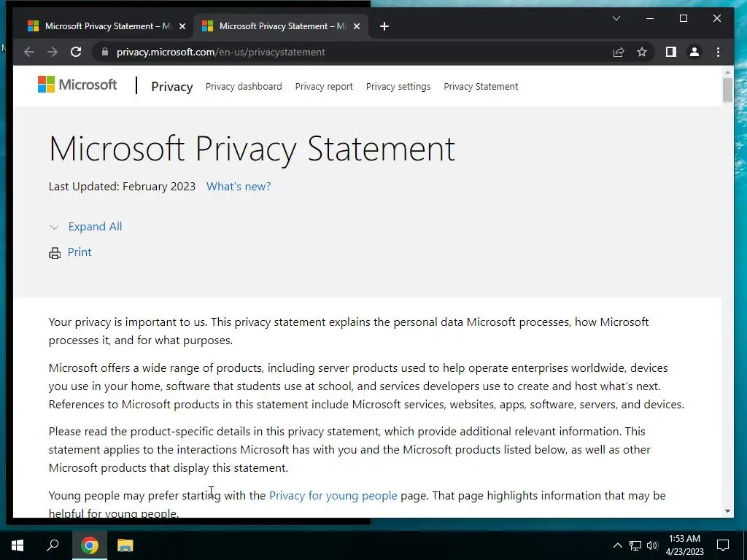The height and width of the screenshot is (560, 747).
Task: Go back using the browser back arrow
Action: [x=29, y=52]
